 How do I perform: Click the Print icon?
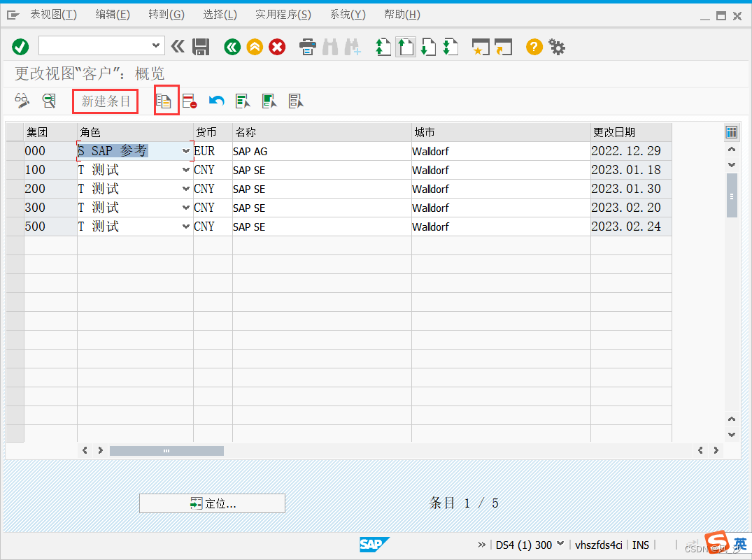click(x=307, y=47)
